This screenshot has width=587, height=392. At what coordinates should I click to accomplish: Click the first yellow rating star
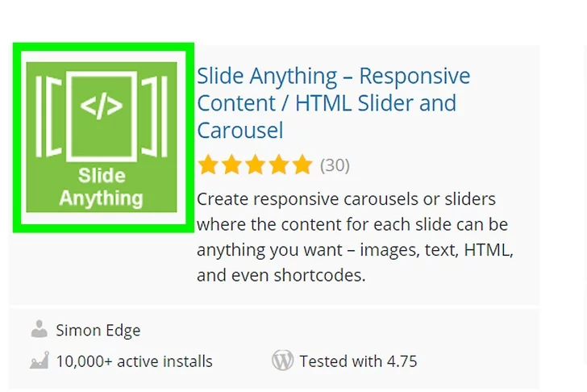tap(208, 165)
